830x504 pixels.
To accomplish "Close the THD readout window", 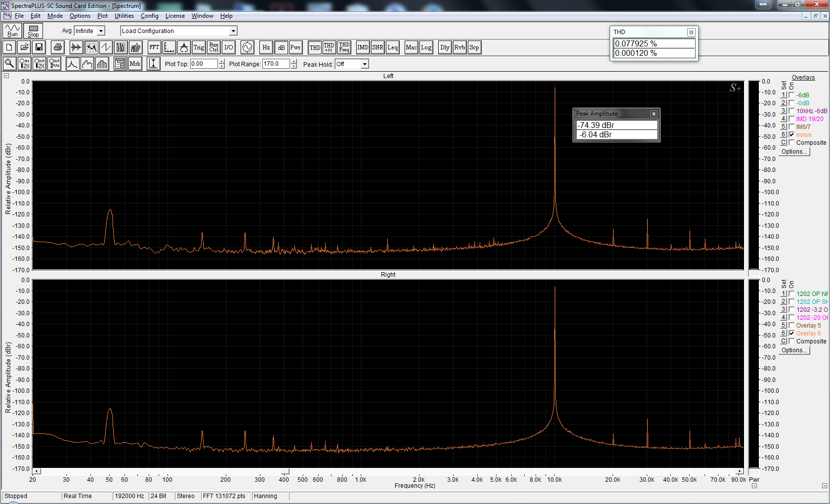I will pyautogui.click(x=691, y=32).
